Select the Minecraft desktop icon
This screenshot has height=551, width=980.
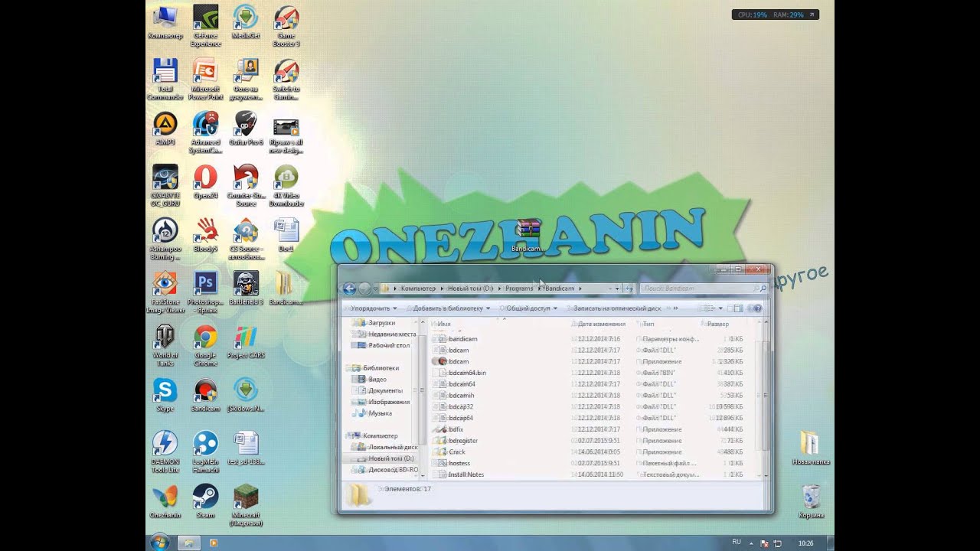coord(246,505)
